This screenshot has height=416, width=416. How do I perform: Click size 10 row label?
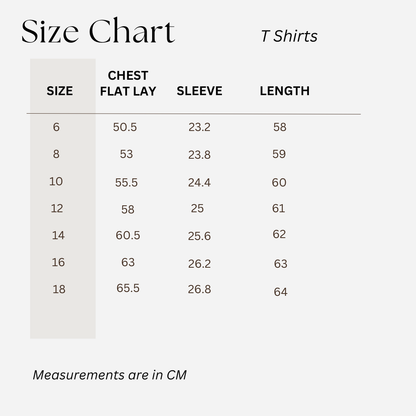click(56, 181)
